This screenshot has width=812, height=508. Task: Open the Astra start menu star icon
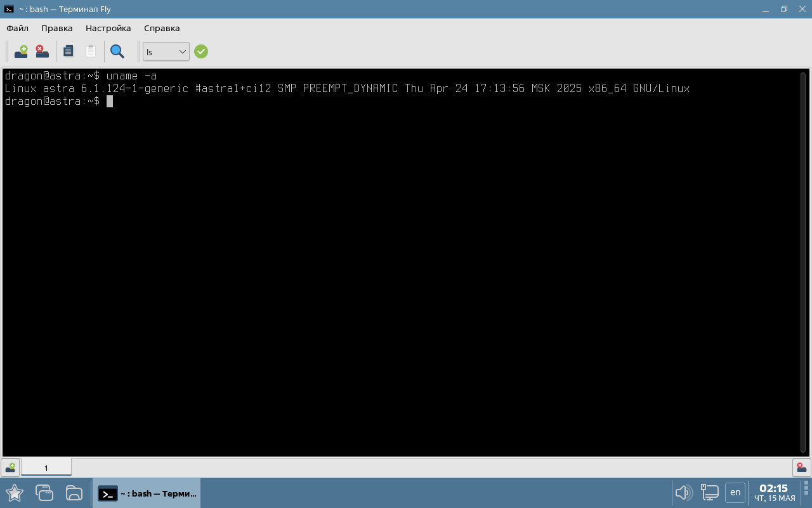click(x=14, y=493)
